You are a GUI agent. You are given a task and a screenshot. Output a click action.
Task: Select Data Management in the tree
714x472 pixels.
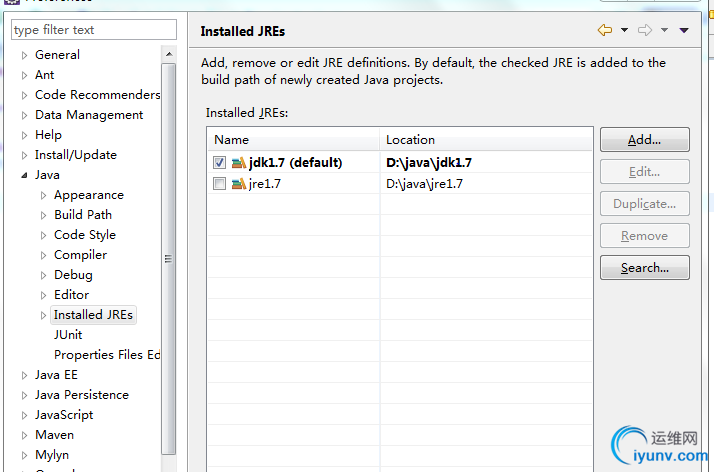coord(89,115)
